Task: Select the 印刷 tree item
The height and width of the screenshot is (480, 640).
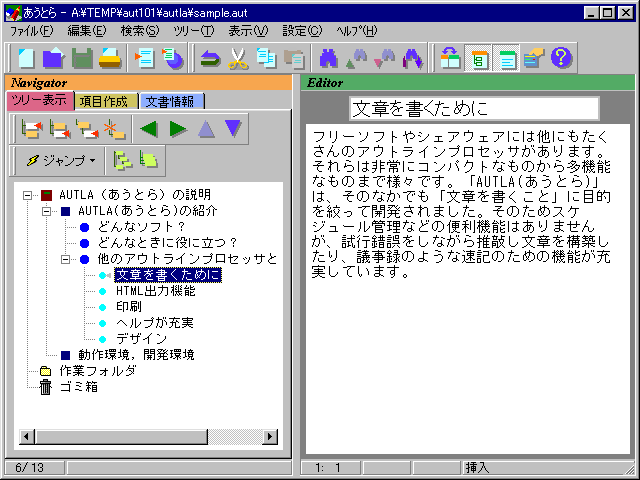Action: pos(129,307)
